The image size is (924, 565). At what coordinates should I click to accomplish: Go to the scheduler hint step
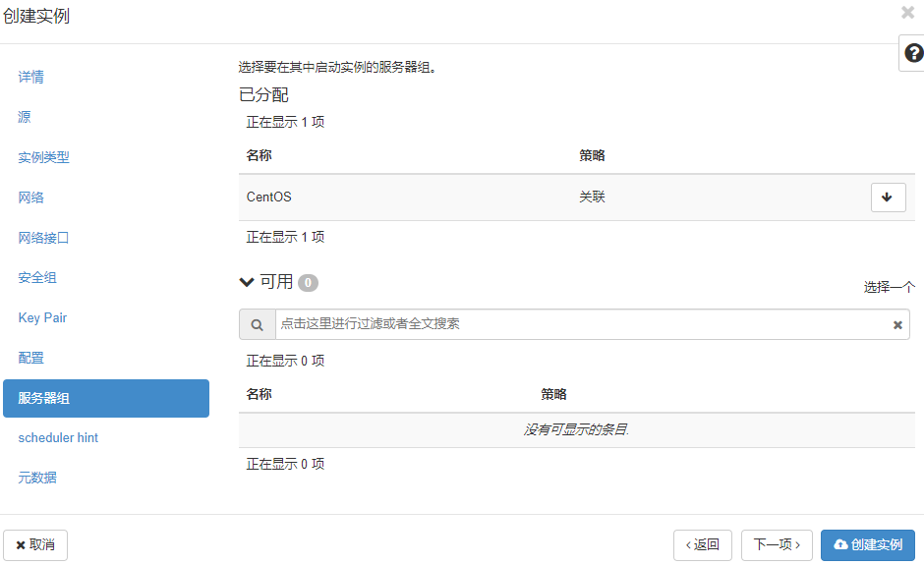click(58, 438)
